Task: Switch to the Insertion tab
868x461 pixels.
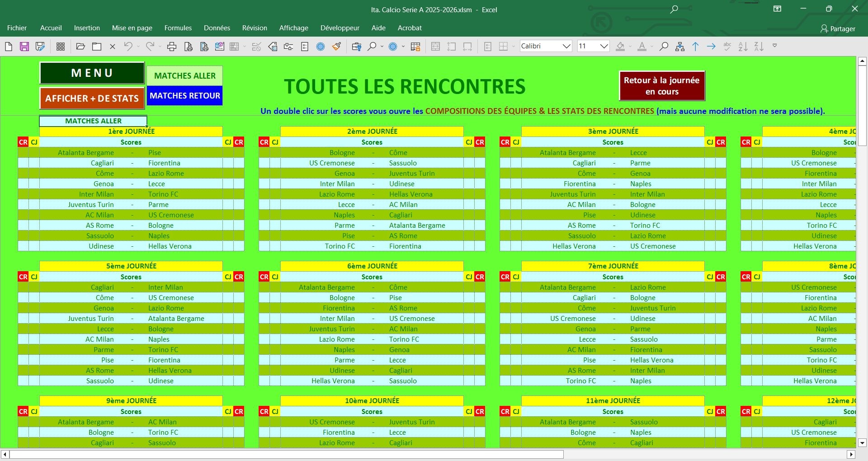Action: click(x=87, y=28)
